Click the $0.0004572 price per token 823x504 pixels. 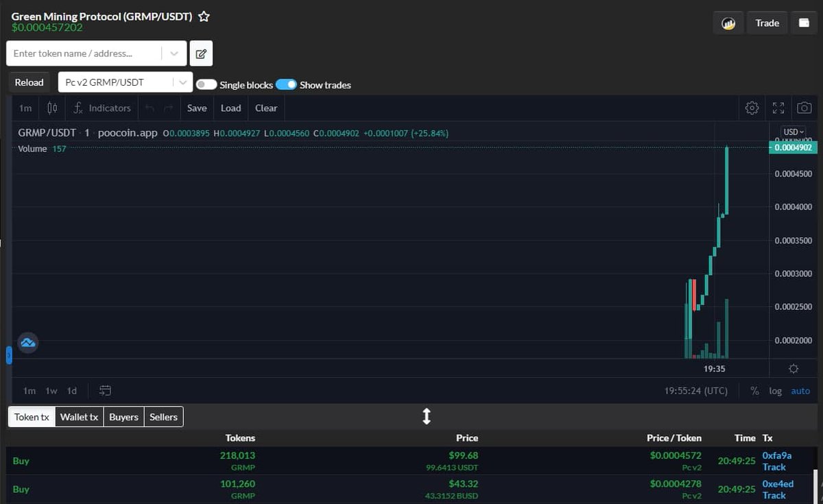[x=676, y=455]
